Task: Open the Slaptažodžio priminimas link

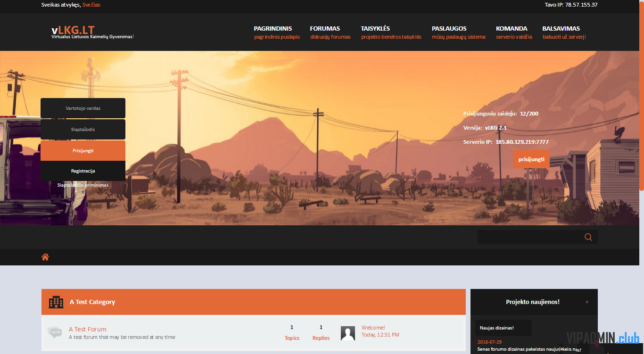Action: (x=83, y=185)
